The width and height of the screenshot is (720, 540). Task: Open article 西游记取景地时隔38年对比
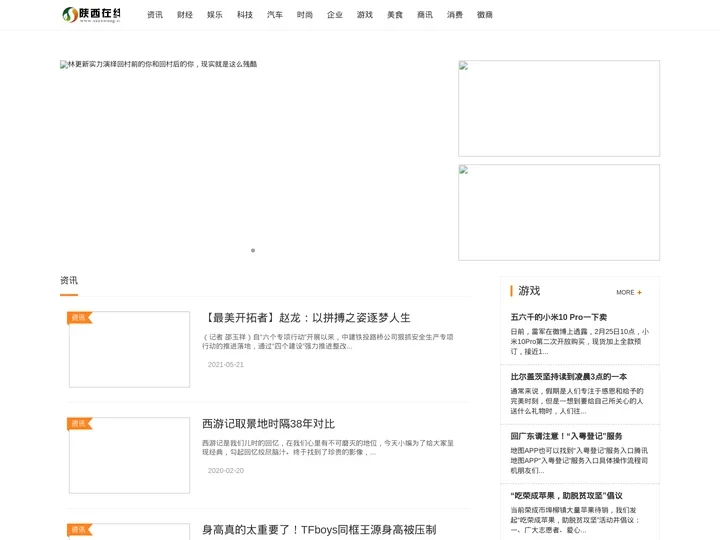[268, 424]
